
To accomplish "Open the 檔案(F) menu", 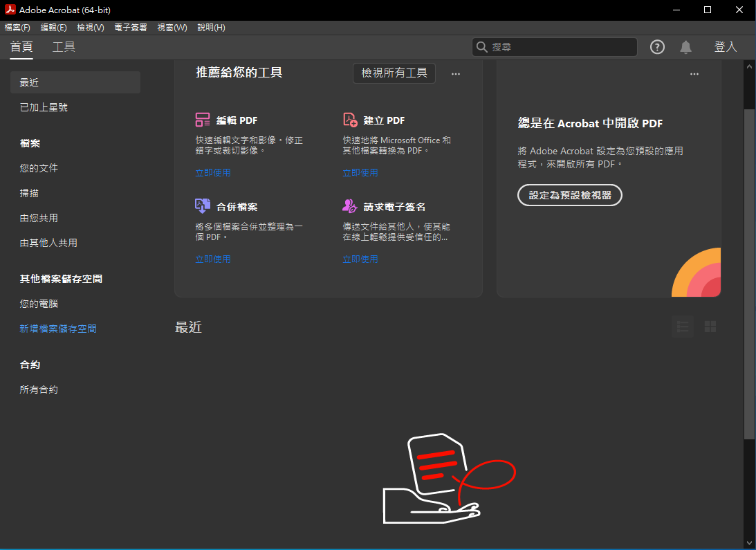I will point(17,28).
